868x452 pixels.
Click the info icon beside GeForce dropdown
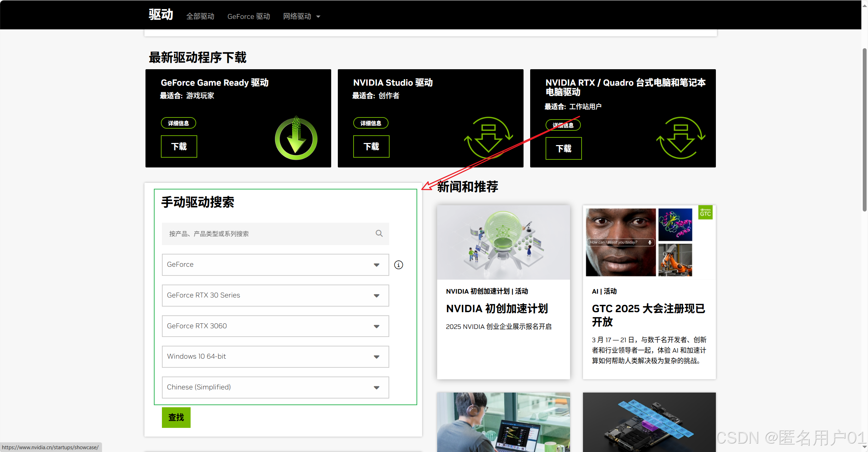click(x=398, y=265)
